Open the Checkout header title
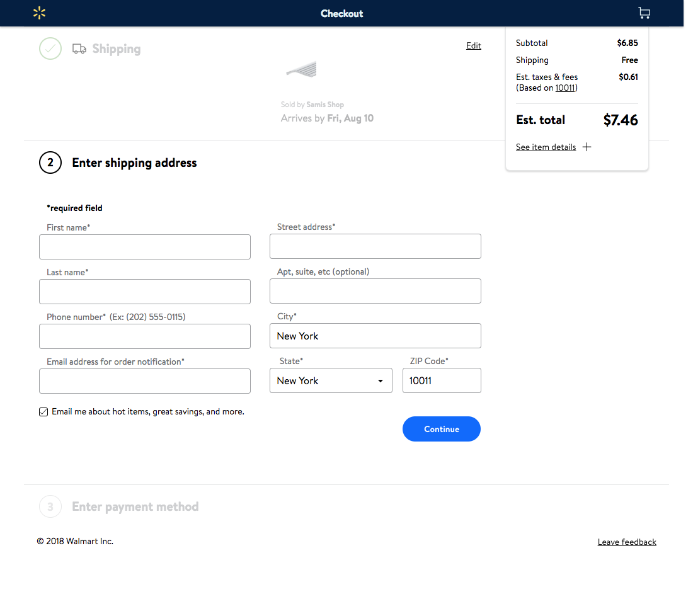The height and width of the screenshot is (616, 693). coord(341,13)
